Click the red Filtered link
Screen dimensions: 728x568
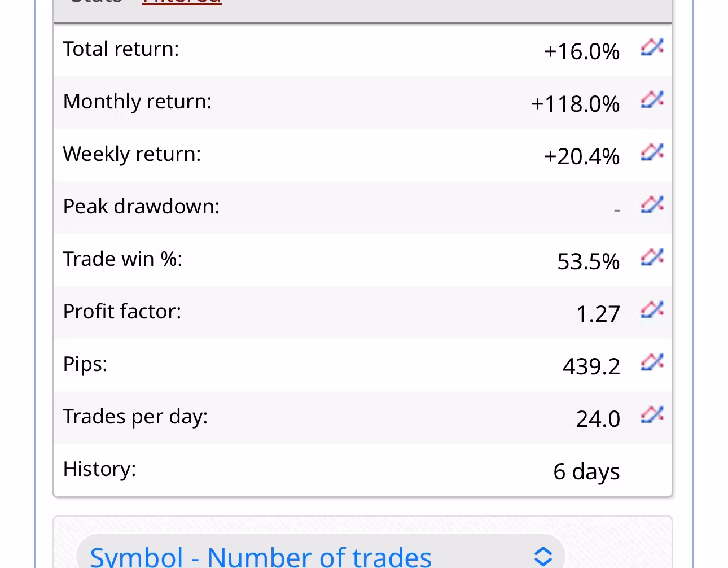click(x=182, y=2)
